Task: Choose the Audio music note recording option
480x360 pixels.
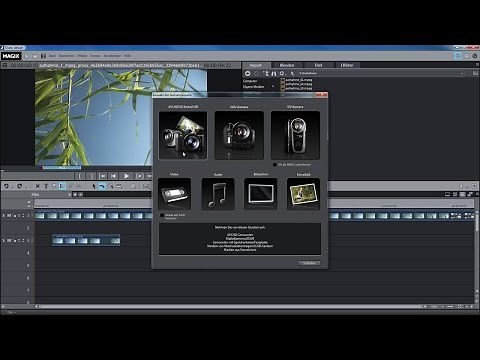Action: 218,194
